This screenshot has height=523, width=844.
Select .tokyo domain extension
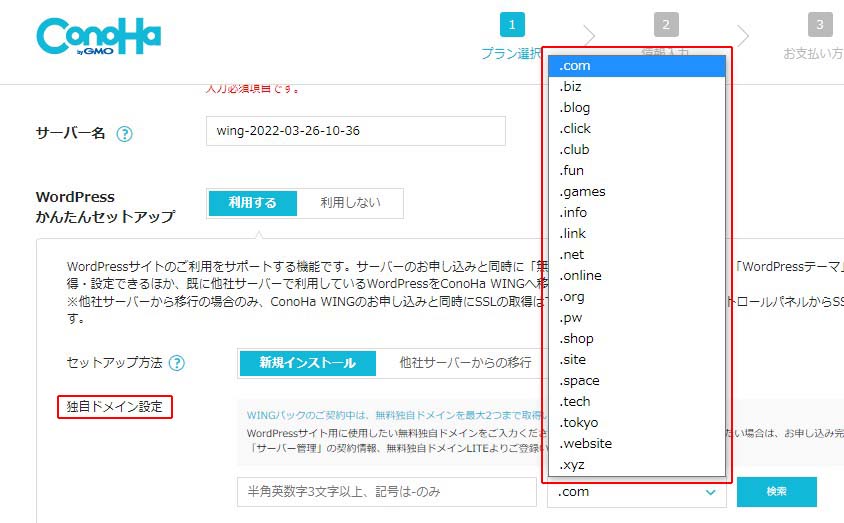(x=637, y=422)
